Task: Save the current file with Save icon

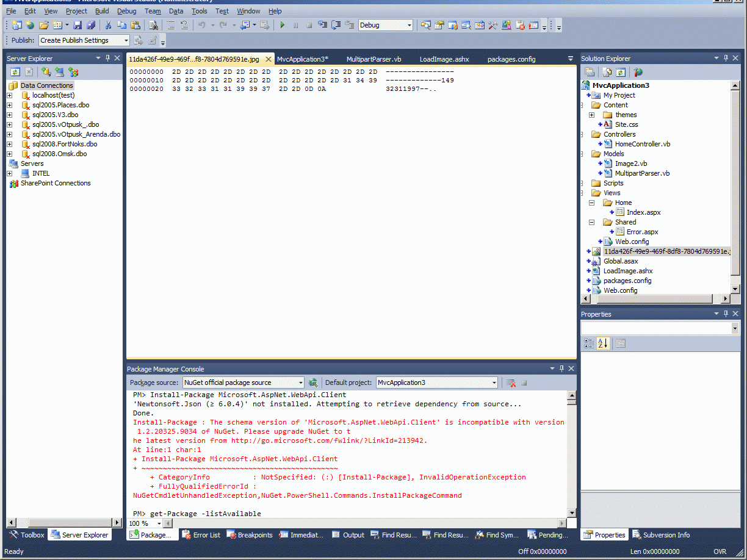Action: click(78, 25)
